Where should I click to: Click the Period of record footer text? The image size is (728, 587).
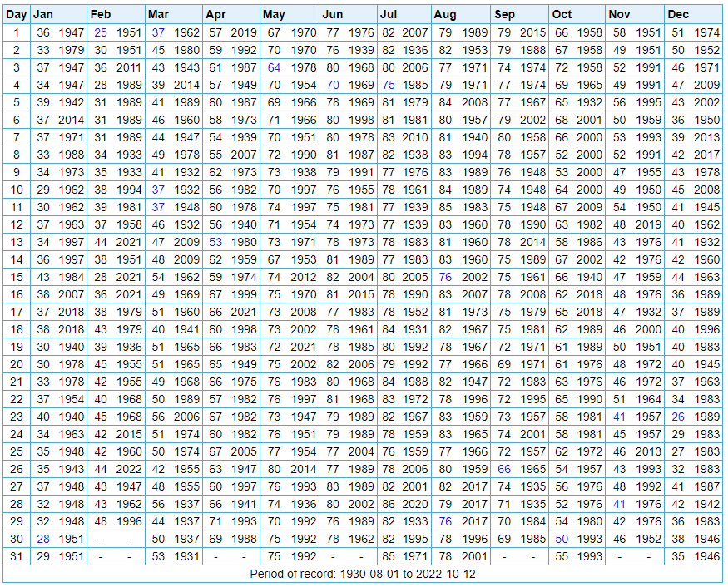[364, 575]
